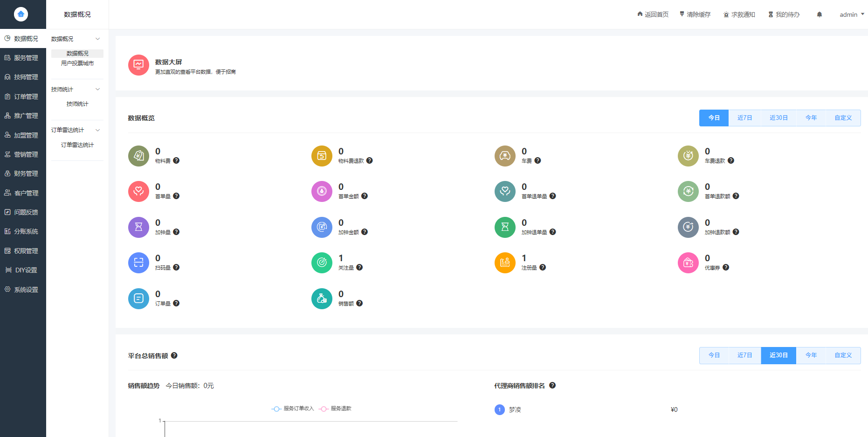868x437 pixels.
Task: Click the notification bell icon
Action: tap(819, 14)
